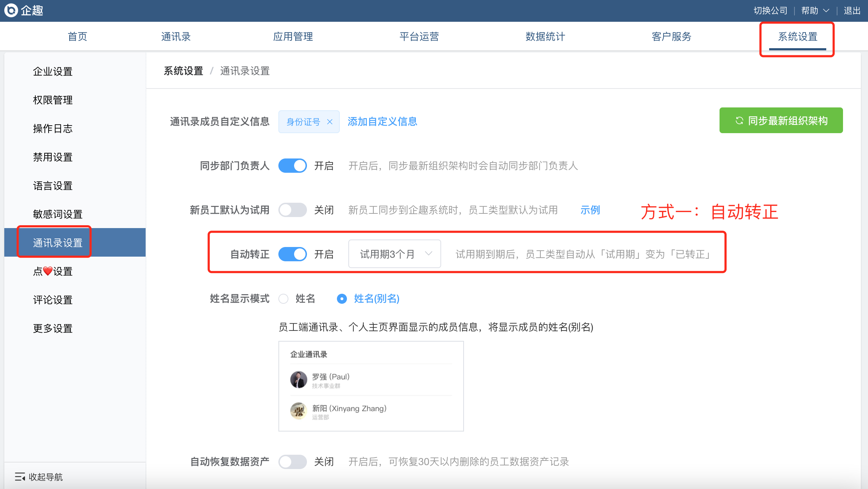Open 权限管理 in left sidebar

click(53, 100)
